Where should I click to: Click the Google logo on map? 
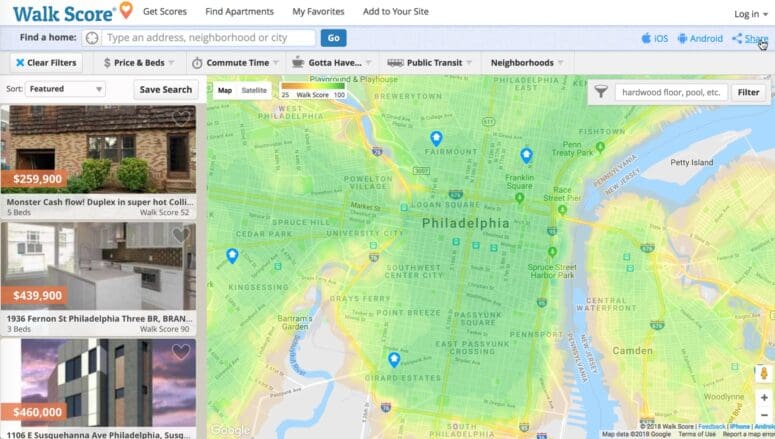click(x=230, y=430)
